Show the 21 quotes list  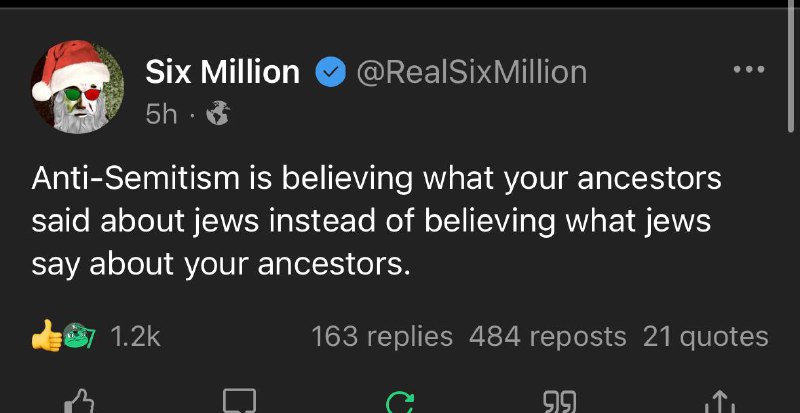point(706,336)
